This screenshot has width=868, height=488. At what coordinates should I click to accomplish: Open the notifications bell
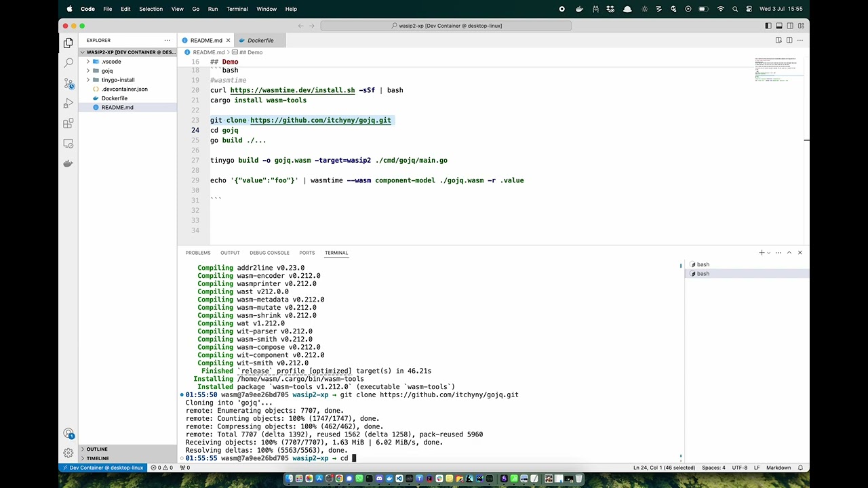pyautogui.click(x=800, y=468)
